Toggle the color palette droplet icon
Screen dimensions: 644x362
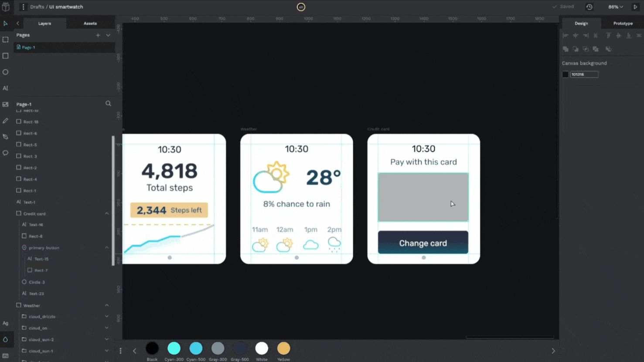[x=6, y=339]
